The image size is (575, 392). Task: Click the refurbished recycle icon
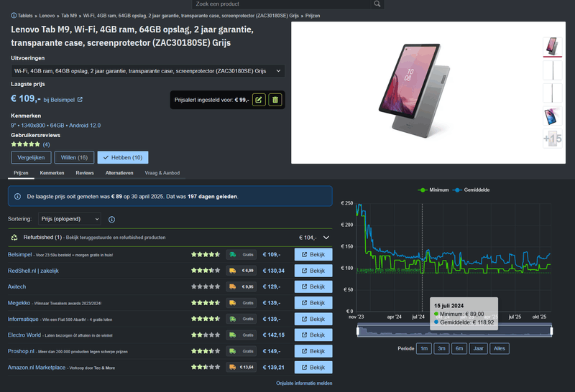coord(14,238)
